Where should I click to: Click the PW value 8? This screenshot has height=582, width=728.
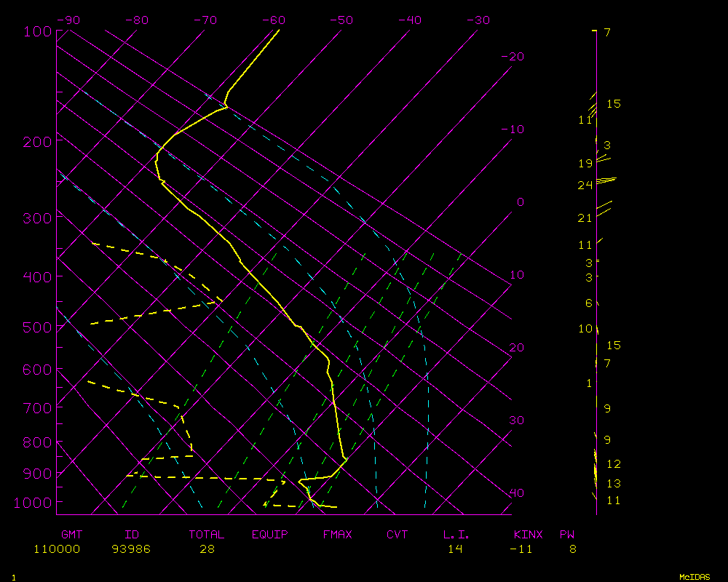point(573,549)
